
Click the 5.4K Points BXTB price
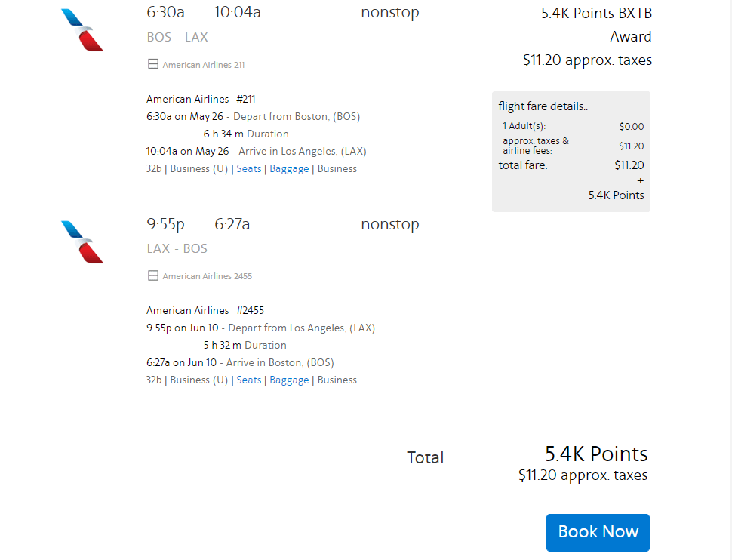(596, 13)
